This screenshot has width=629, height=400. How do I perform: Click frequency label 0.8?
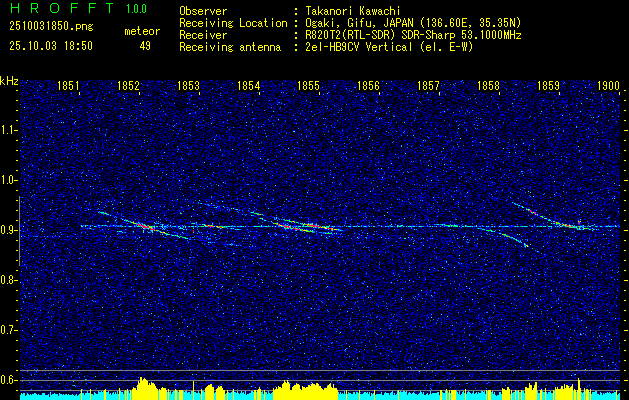[x=7, y=280]
